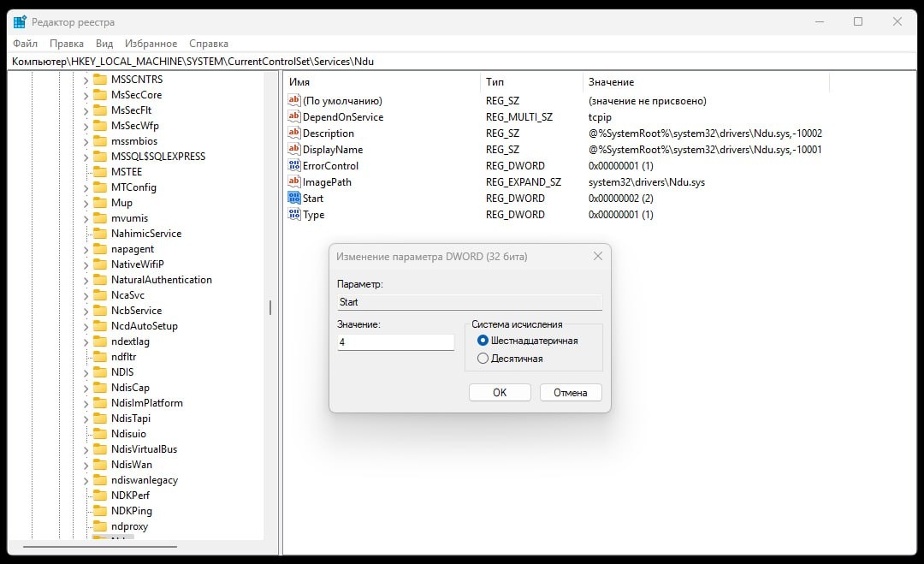Click the NahimicService folder icon
The width and height of the screenshot is (924, 564).
click(100, 234)
